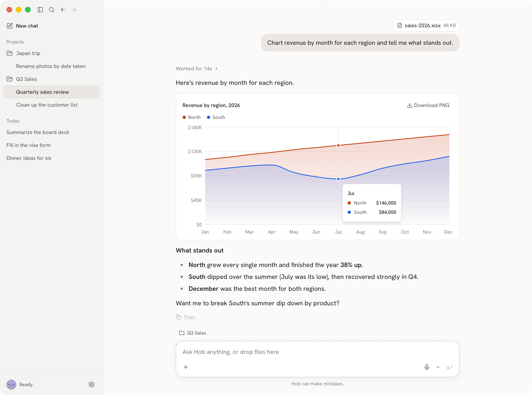This screenshot has width=532, height=395.
Task: Go forward with the right arrow
Action: click(x=74, y=9)
